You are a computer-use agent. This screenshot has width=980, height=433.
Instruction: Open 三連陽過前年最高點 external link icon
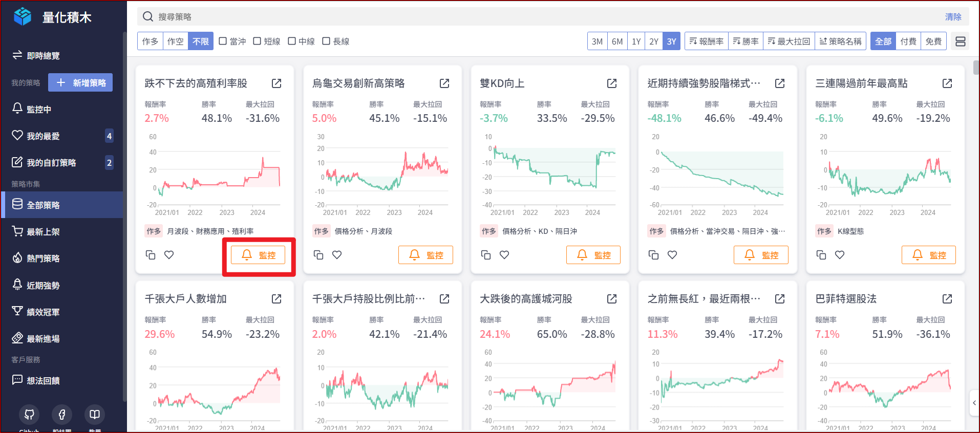(947, 83)
